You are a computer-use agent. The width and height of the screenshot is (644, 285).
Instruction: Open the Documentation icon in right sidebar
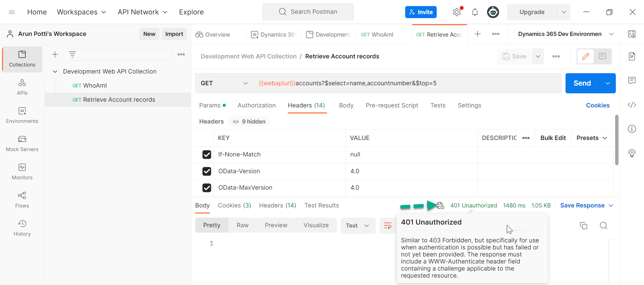632,56
